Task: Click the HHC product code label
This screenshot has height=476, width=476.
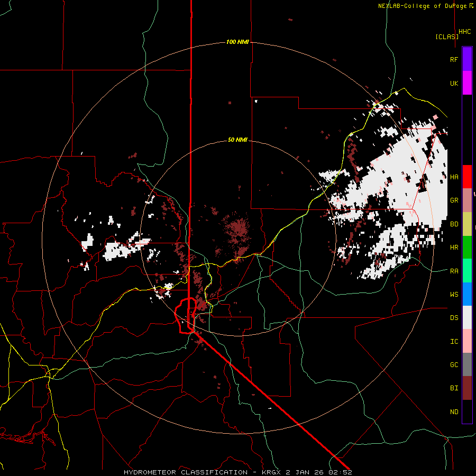Action: coord(464,32)
